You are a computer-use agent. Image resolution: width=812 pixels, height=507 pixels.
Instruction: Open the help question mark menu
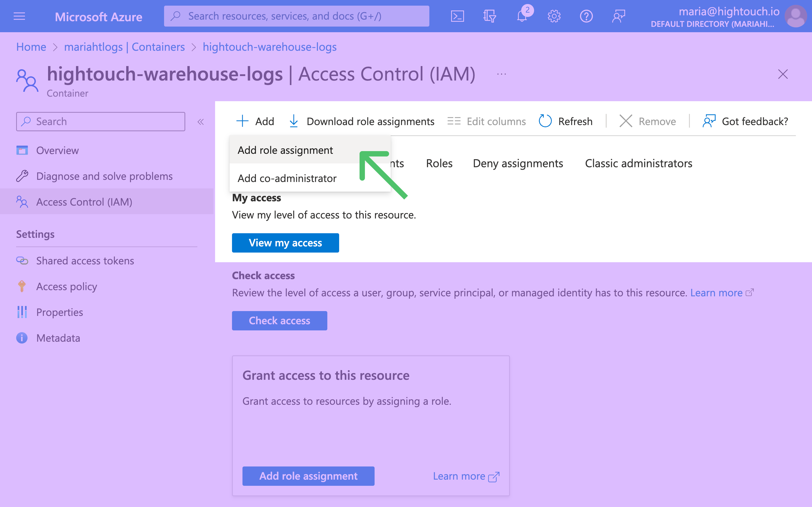pyautogui.click(x=586, y=16)
